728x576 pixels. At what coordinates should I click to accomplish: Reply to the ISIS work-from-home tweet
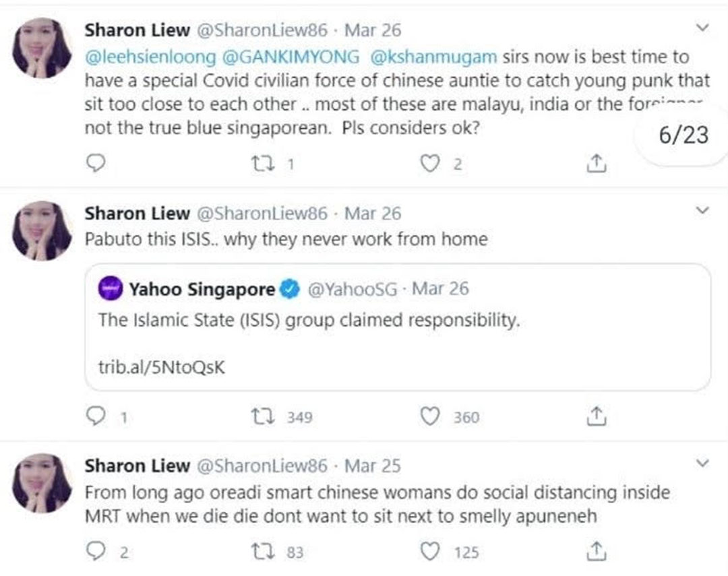(x=98, y=418)
